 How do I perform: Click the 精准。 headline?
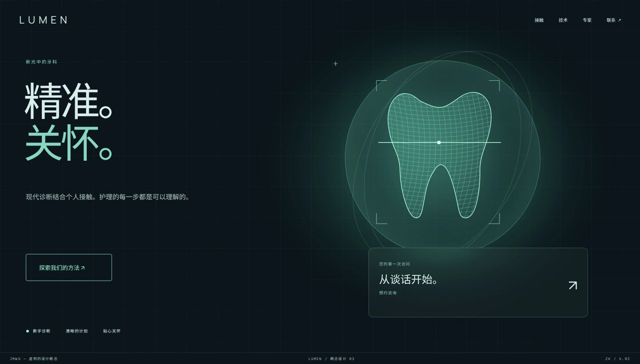(68, 101)
